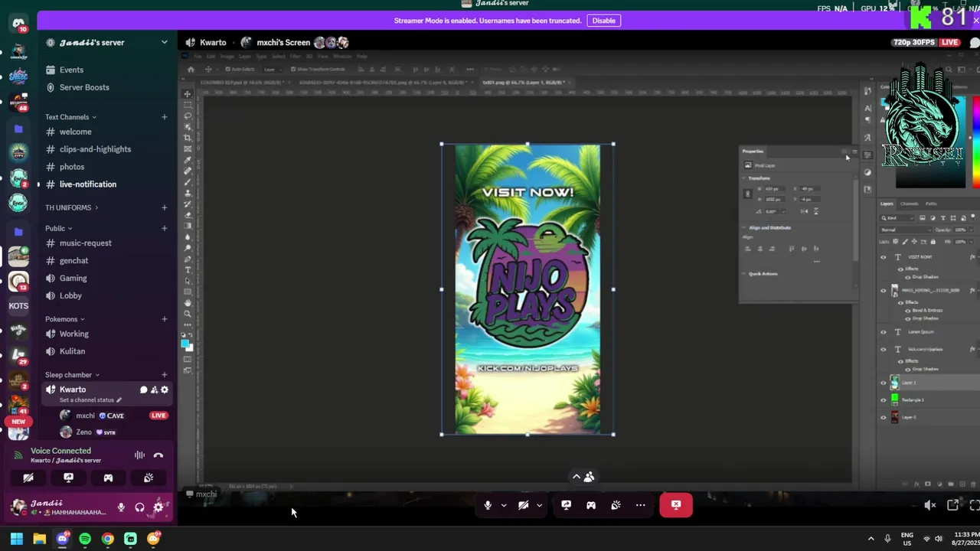Viewport: 980px width, 551px height.
Task: Open the clips-and-highlights channel
Action: pos(95,149)
